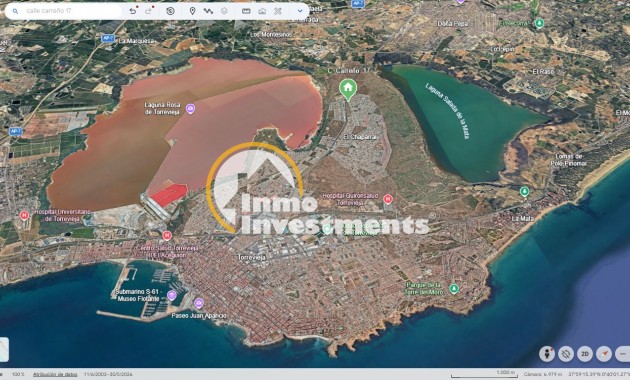This screenshot has width=630, height=380.
Task: Click the 'Doña Pepa' place label
Action: pyautogui.click(x=452, y=24)
